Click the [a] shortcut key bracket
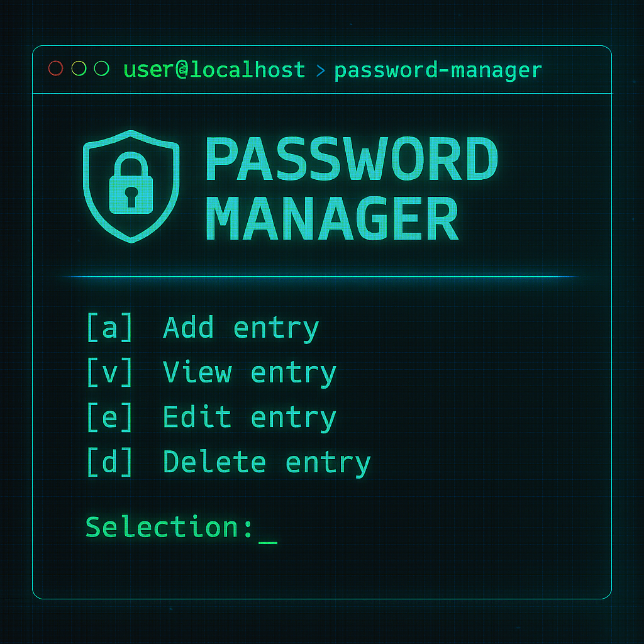644x644 pixels. (110, 328)
